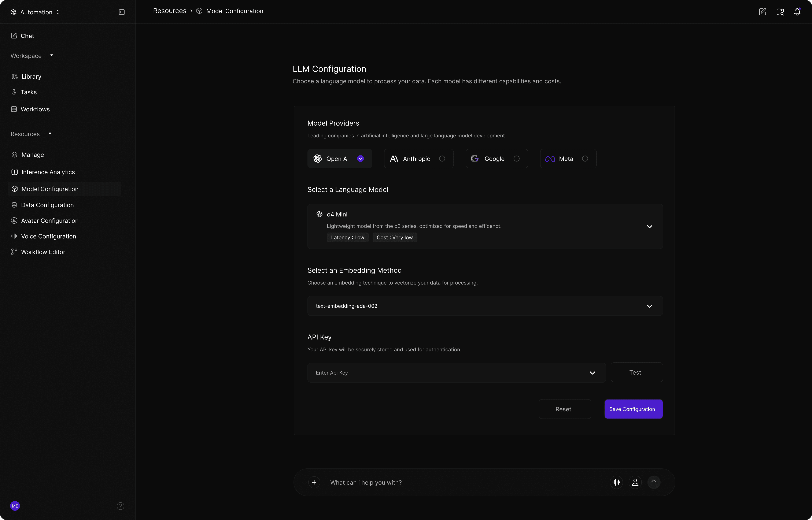Expand the o4 Mini language model dropdown
This screenshot has height=520, width=812.
point(649,227)
